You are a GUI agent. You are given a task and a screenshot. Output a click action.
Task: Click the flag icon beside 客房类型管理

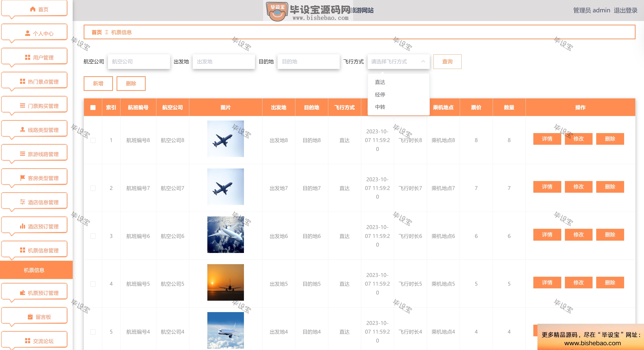(22, 178)
